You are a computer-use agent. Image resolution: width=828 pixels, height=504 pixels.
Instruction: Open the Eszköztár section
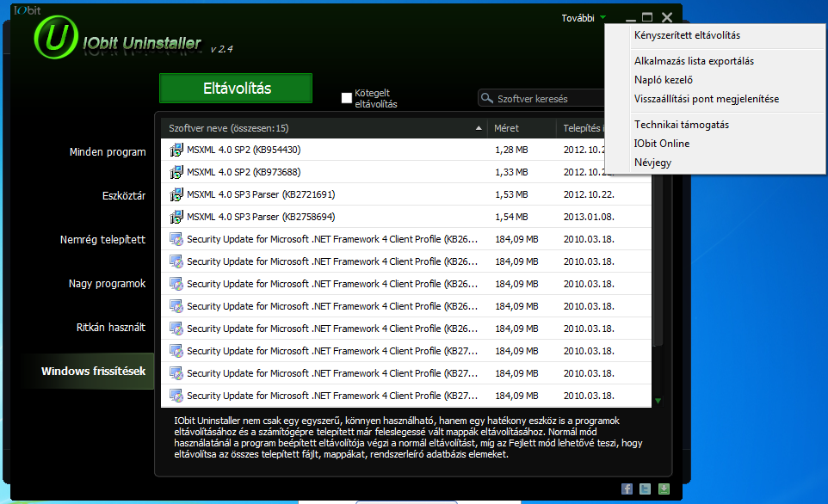click(124, 196)
